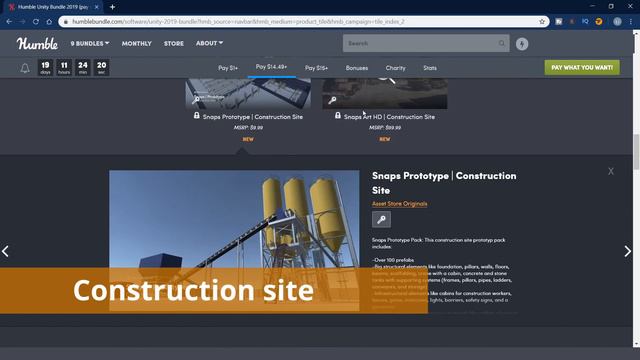The height and width of the screenshot is (360, 640).
Task: Select the Pay $14.49+ tier tab
Action: point(271,67)
